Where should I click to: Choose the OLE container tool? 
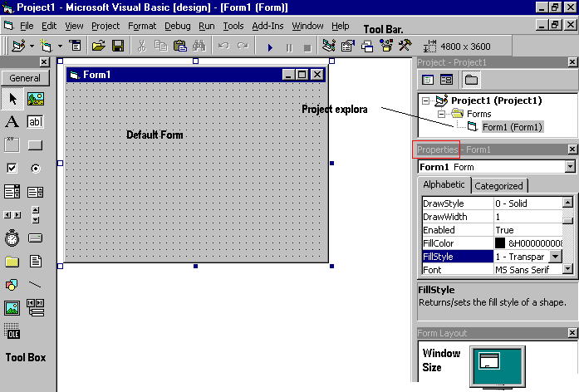(x=12, y=332)
